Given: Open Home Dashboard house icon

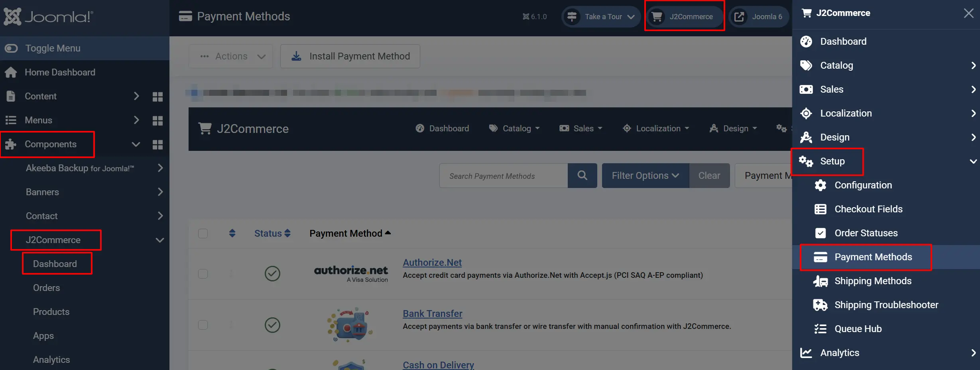Looking at the screenshot, I should tap(11, 72).
